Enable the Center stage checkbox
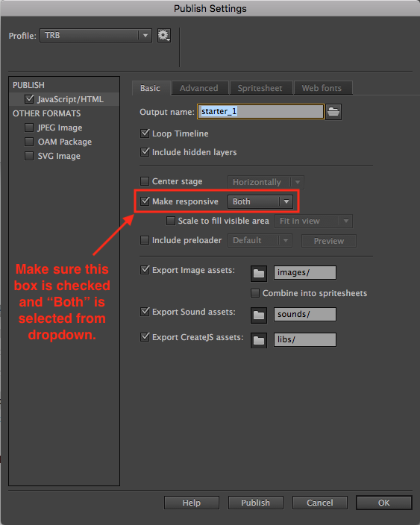420x525 pixels. click(145, 181)
